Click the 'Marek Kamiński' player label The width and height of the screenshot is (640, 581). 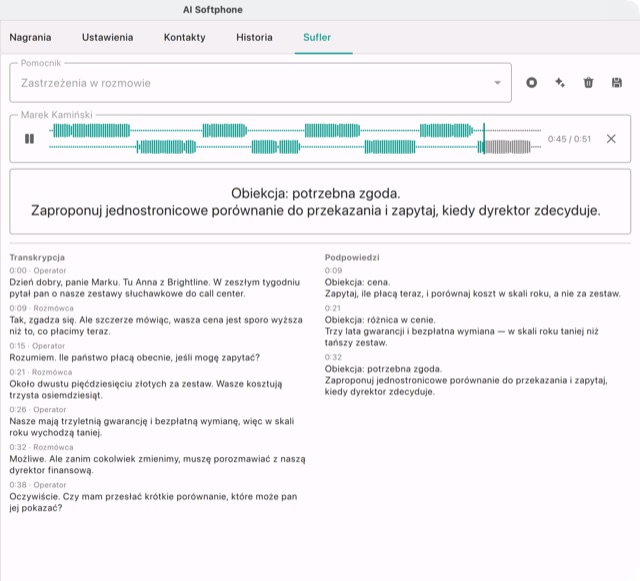click(57, 115)
